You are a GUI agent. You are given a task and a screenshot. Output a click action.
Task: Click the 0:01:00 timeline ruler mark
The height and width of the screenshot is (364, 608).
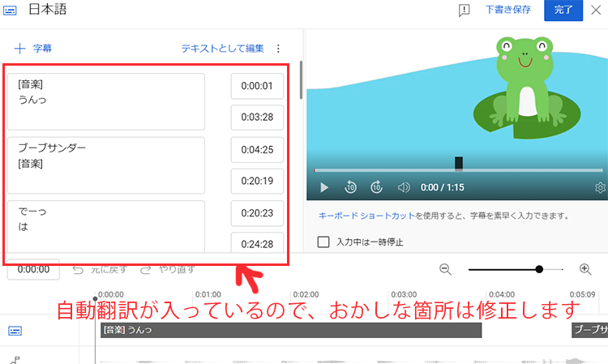208,294
